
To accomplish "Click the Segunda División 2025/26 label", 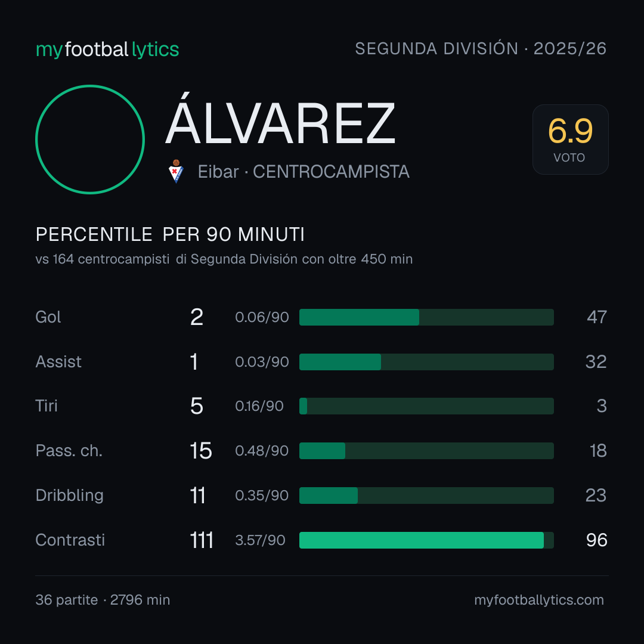I will (481, 48).
